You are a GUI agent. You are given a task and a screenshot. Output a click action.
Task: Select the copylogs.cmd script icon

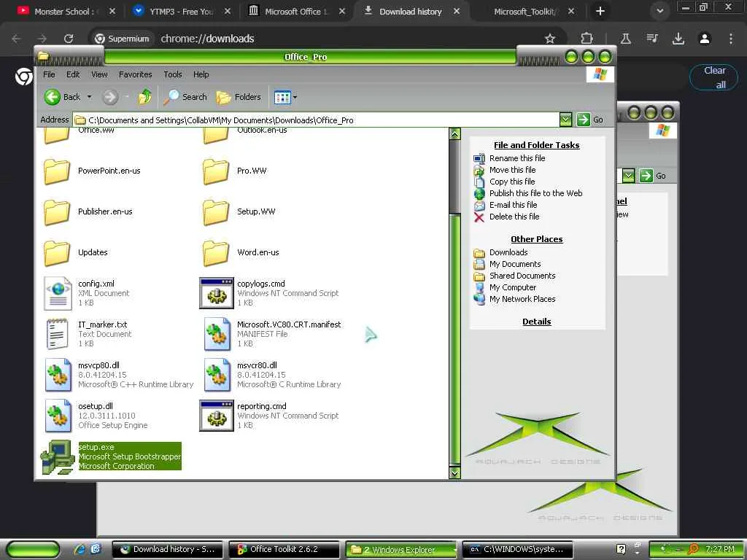(x=217, y=293)
